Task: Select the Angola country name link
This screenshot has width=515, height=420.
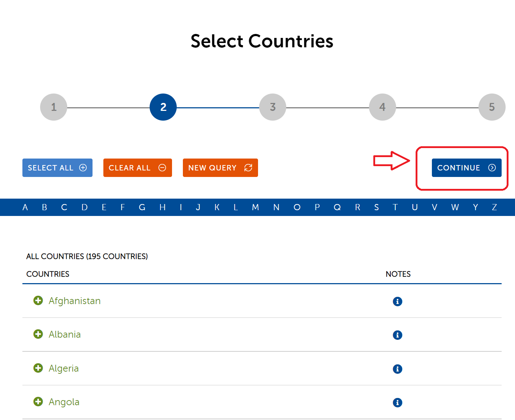Action: [64, 402]
